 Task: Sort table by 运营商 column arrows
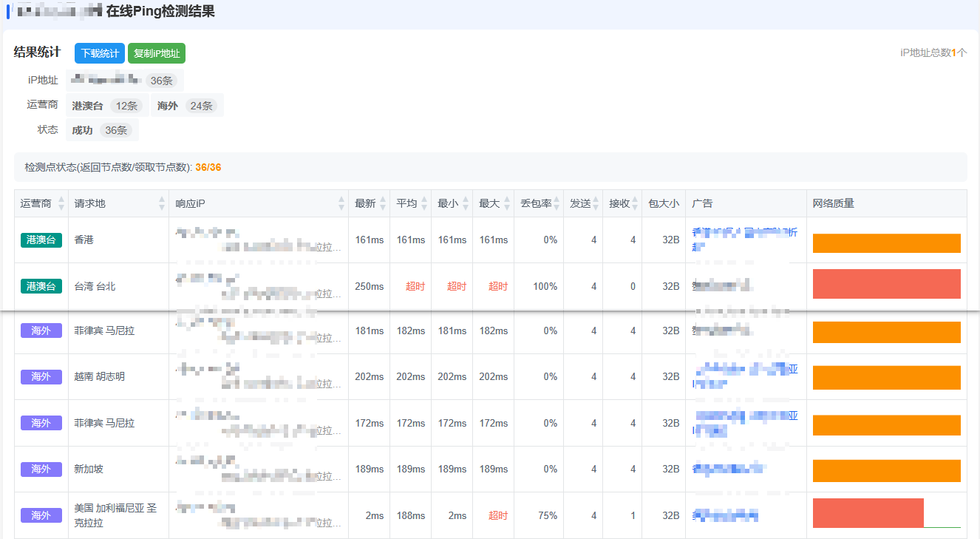click(61, 203)
